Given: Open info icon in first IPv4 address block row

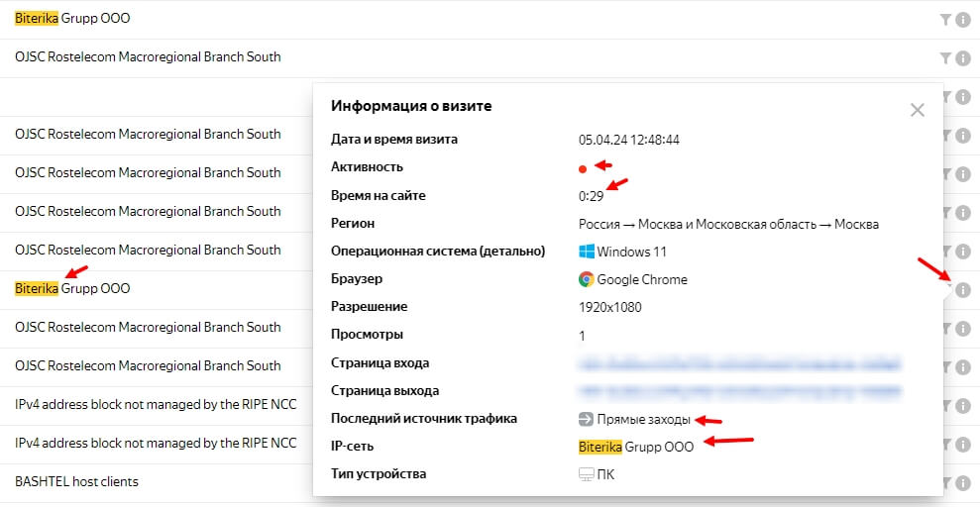Looking at the screenshot, I should pyautogui.click(x=962, y=405).
